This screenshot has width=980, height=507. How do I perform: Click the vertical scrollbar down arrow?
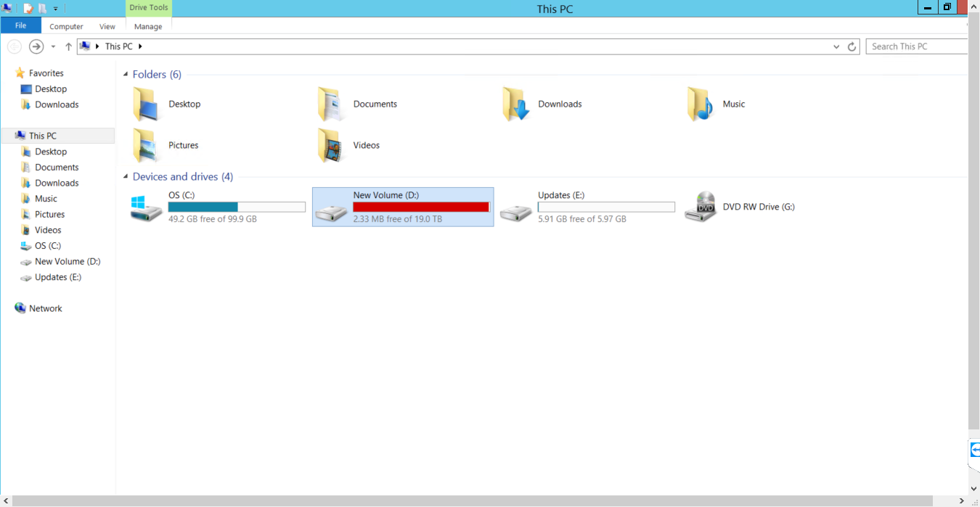click(x=974, y=490)
